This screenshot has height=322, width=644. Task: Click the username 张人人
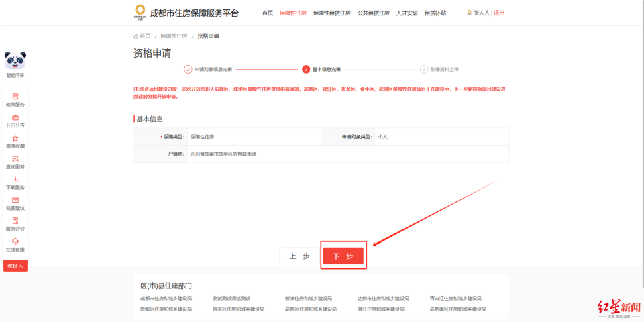[482, 13]
